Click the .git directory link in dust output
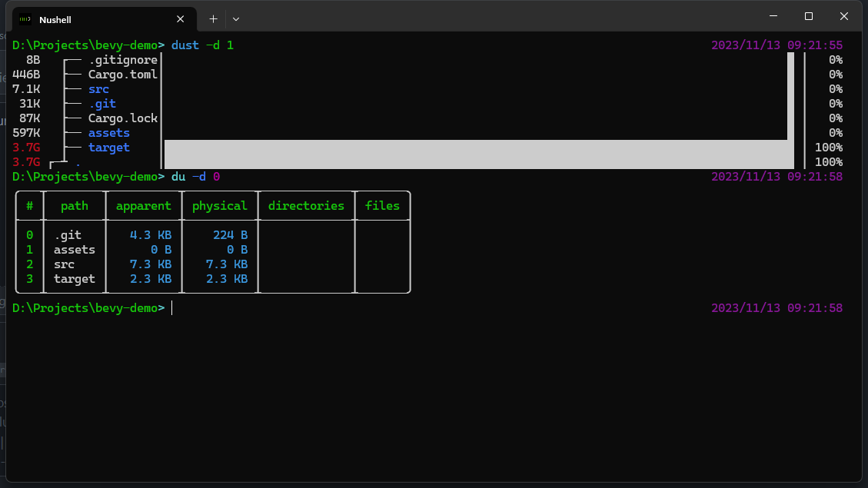 (x=102, y=103)
